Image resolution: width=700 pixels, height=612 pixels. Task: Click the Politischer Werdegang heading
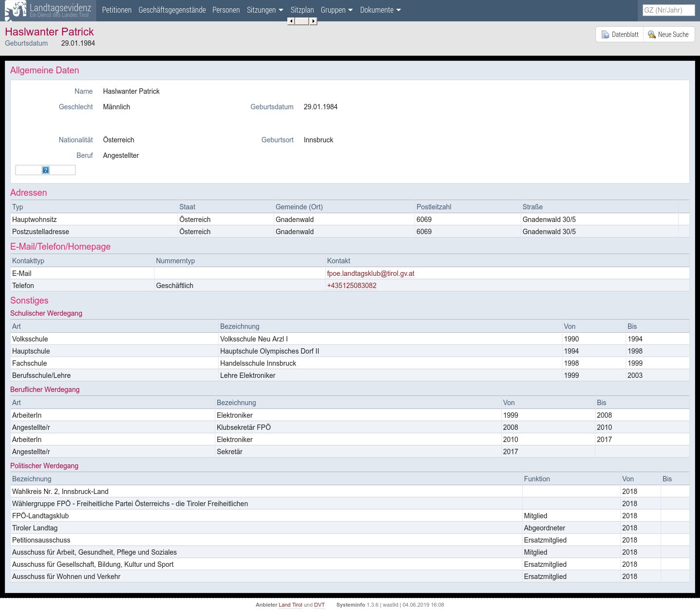pyautogui.click(x=44, y=466)
